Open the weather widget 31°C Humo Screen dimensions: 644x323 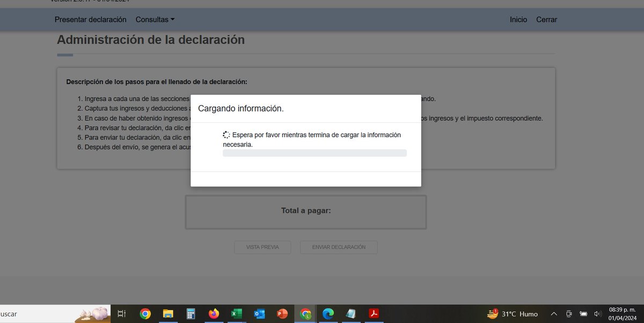pos(512,314)
